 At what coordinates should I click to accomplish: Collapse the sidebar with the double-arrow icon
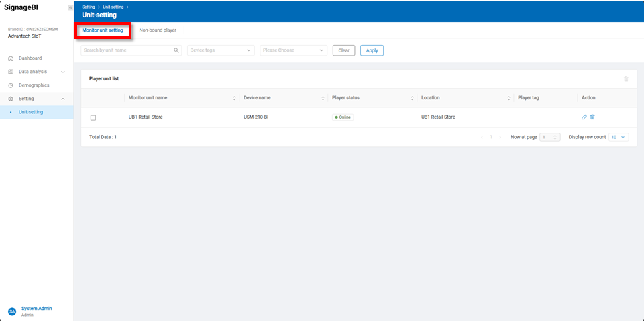click(70, 8)
